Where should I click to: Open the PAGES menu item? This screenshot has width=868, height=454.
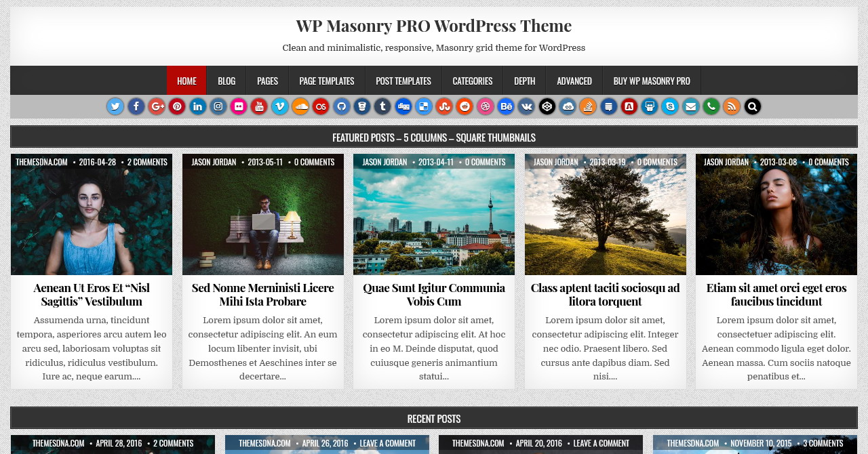(x=267, y=81)
